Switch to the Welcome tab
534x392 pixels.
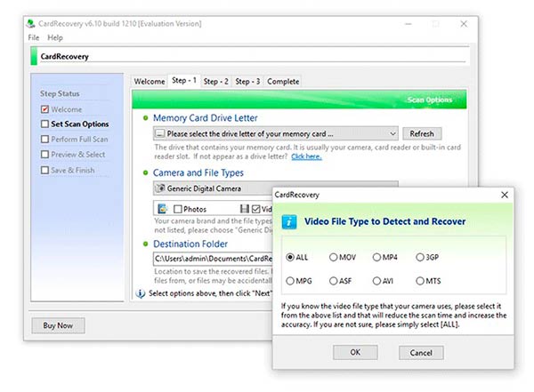[150, 82]
